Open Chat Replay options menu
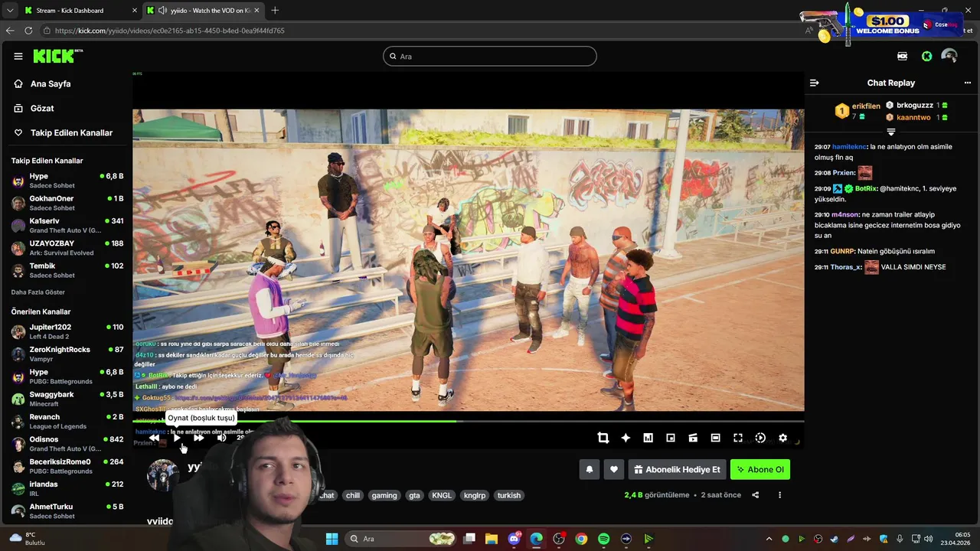This screenshot has height=551, width=980. pos(968,83)
